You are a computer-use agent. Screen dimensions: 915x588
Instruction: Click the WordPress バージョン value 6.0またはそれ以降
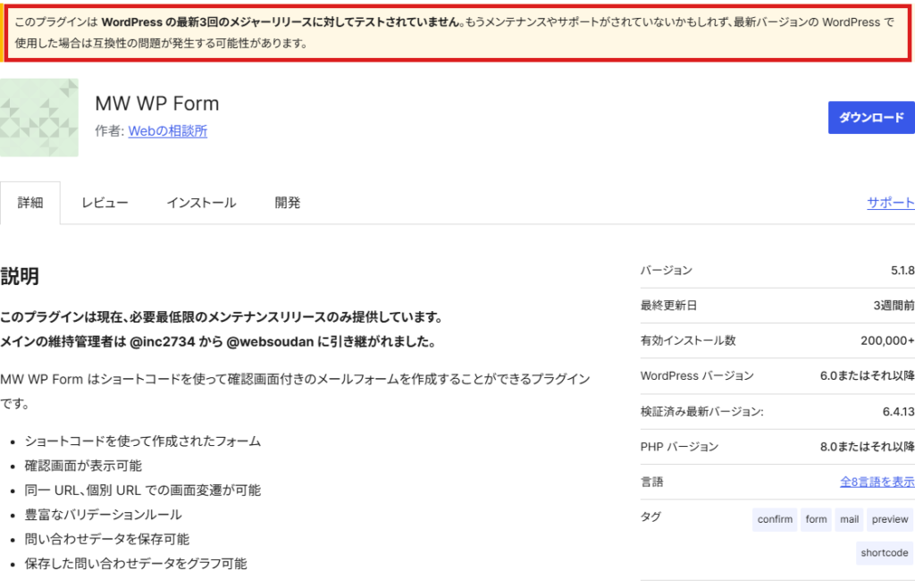click(867, 376)
